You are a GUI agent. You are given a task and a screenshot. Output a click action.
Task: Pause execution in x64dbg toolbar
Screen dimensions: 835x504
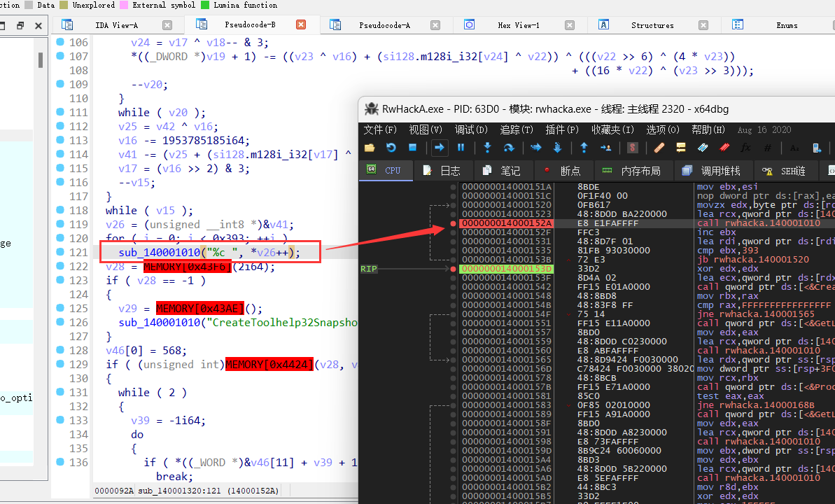[461, 148]
